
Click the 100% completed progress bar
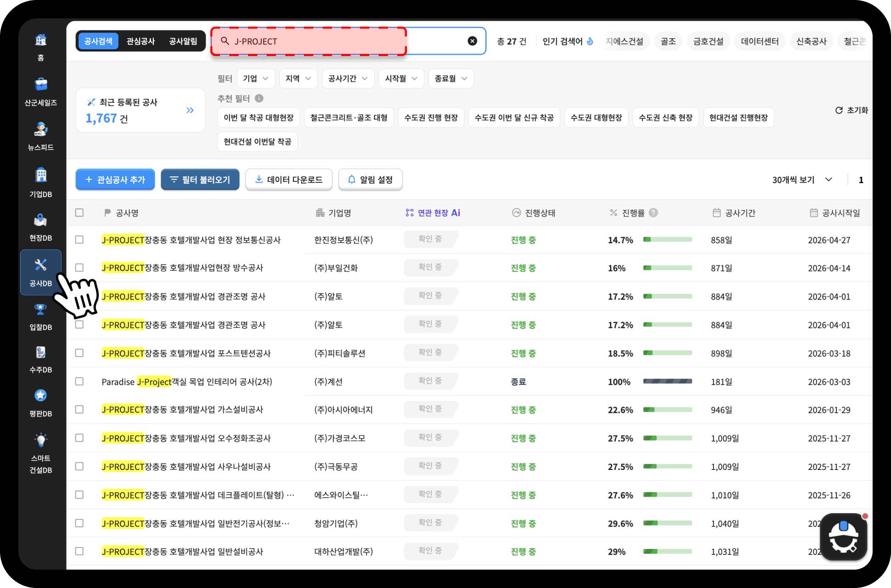pyautogui.click(x=668, y=381)
